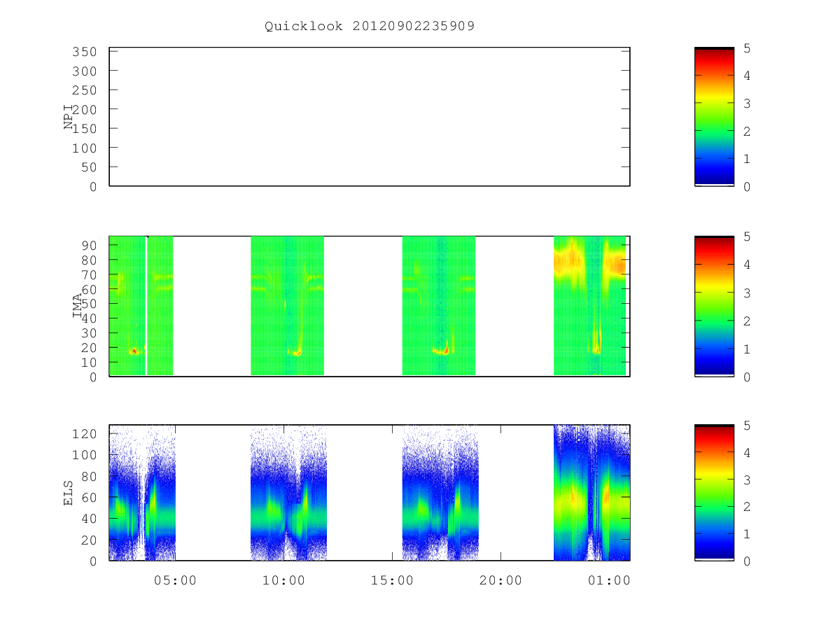Screen dimensions: 840x630
Task: Click the 15:00 time axis label
Action: [392, 580]
